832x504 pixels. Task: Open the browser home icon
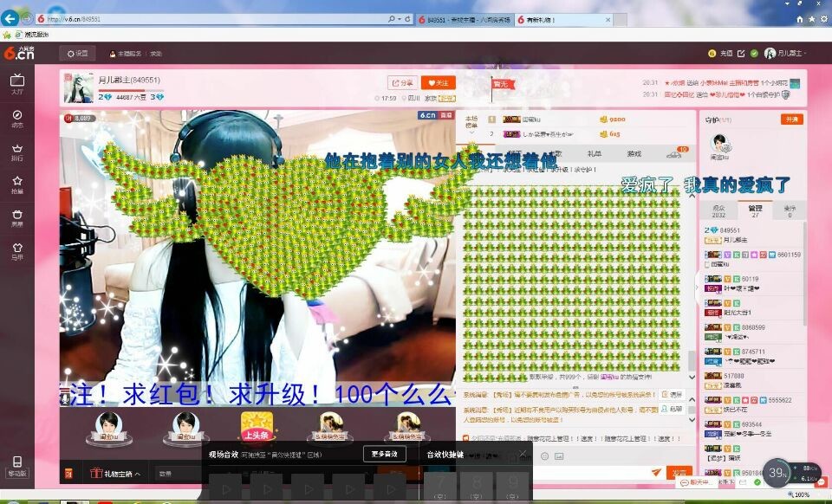point(800,19)
